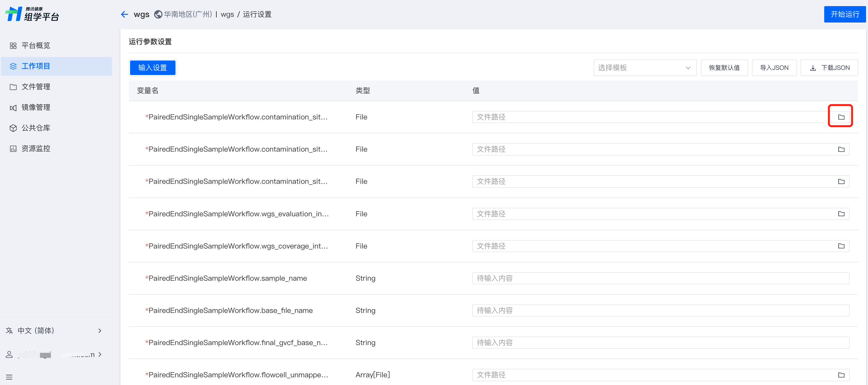Click the 类型 column header

(x=363, y=90)
